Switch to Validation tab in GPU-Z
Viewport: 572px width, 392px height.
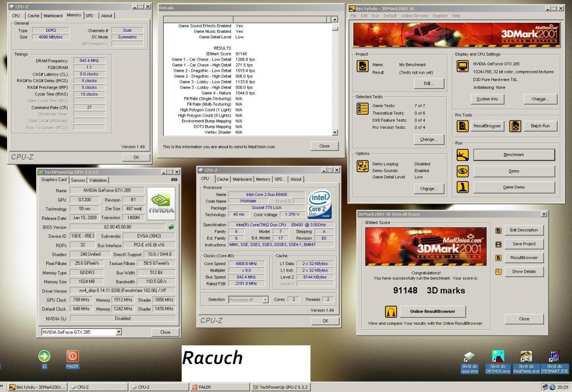tap(98, 180)
